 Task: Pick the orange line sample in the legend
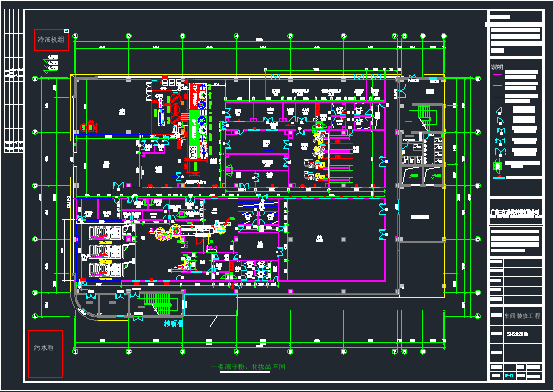coord(498,86)
